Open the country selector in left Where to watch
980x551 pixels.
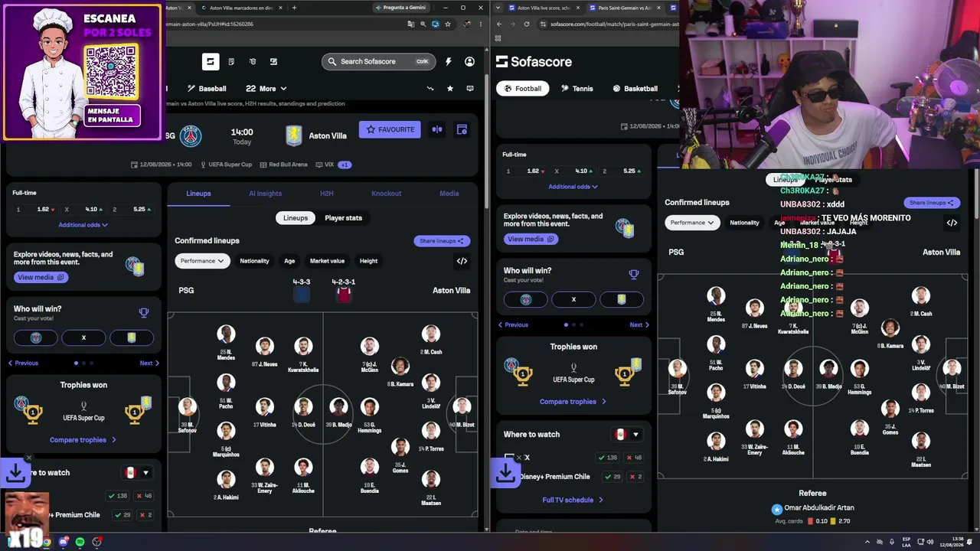click(x=137, y=473)
